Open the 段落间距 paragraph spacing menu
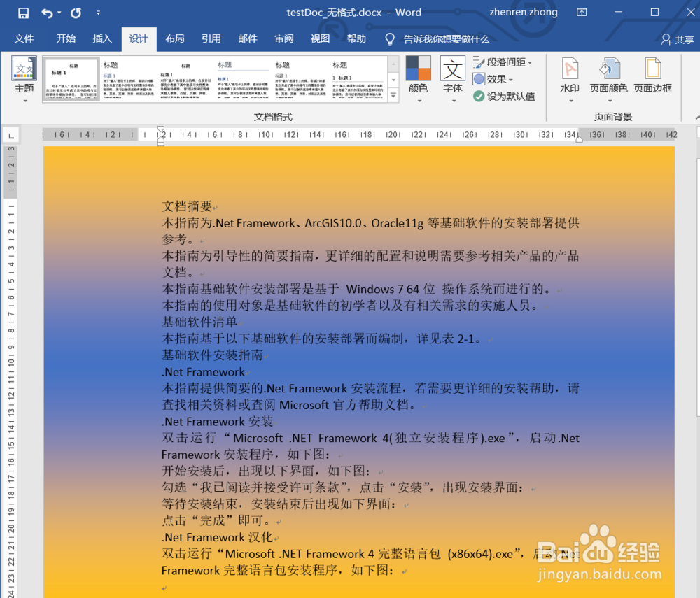The width and height of the screenshot is (700, 598). 503,62
